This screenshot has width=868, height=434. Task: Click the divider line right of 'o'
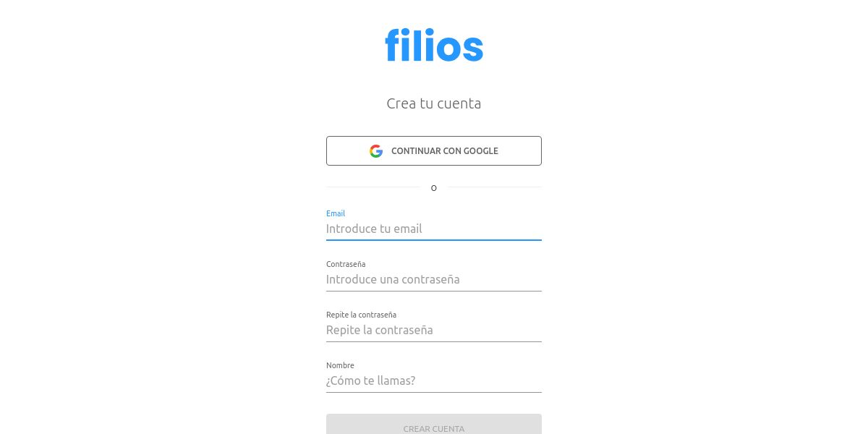point(494,187)
